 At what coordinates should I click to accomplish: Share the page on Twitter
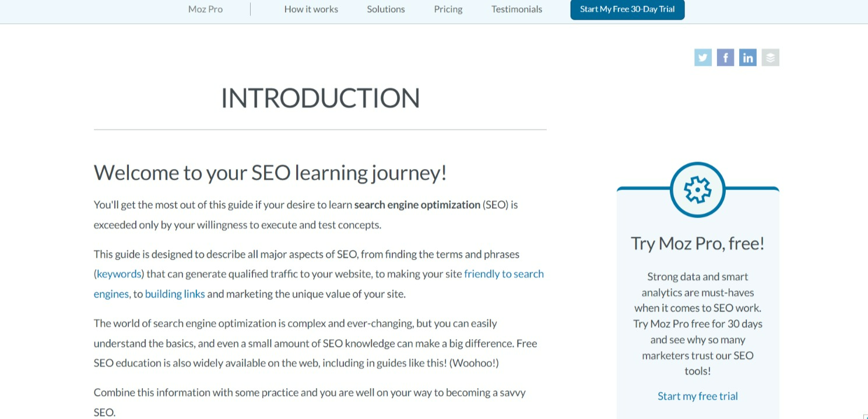[702, 57]
